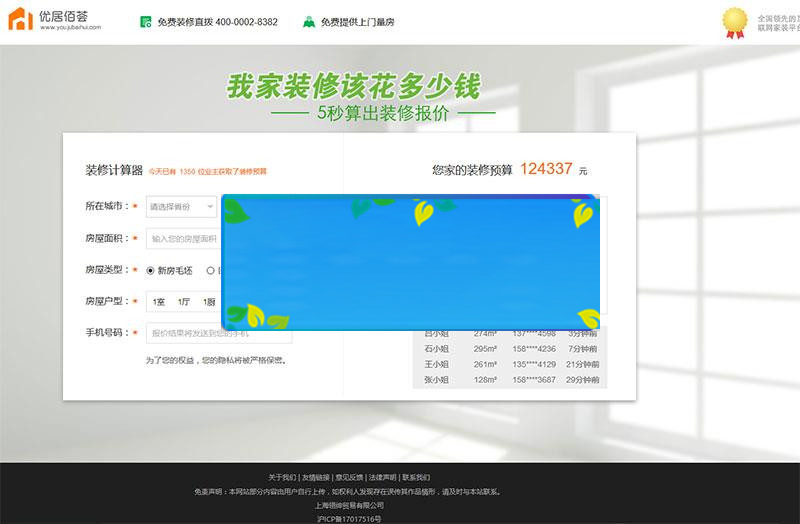Open the 意见反馈 footer link
Image resolution: width=800 pixels, height=524 pixels.
[348, 477]
